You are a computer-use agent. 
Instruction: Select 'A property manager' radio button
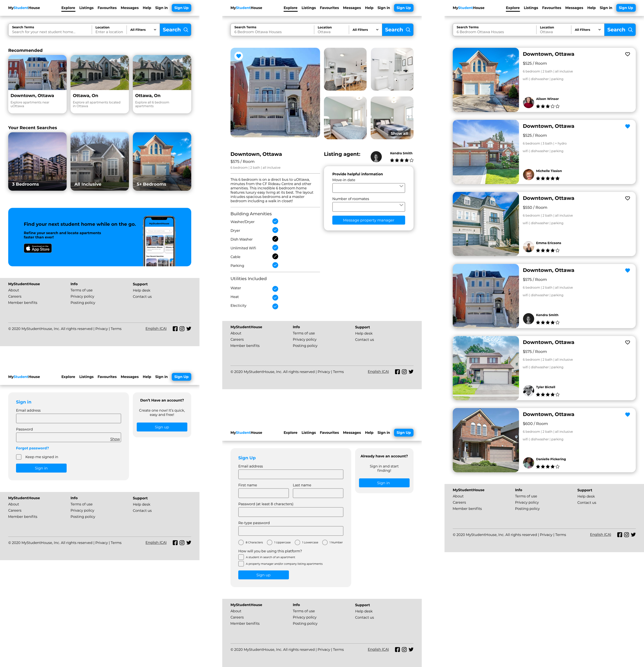coord(241,564)
